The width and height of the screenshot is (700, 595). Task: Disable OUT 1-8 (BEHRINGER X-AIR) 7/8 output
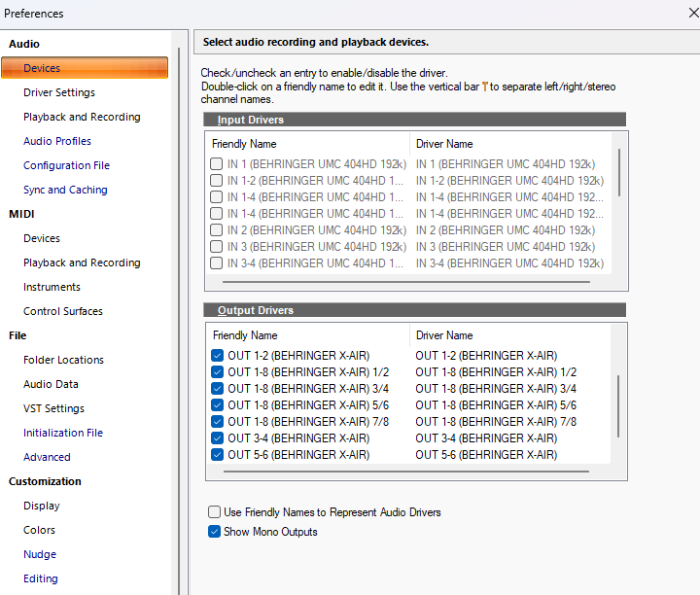click(x=218, y=421)
